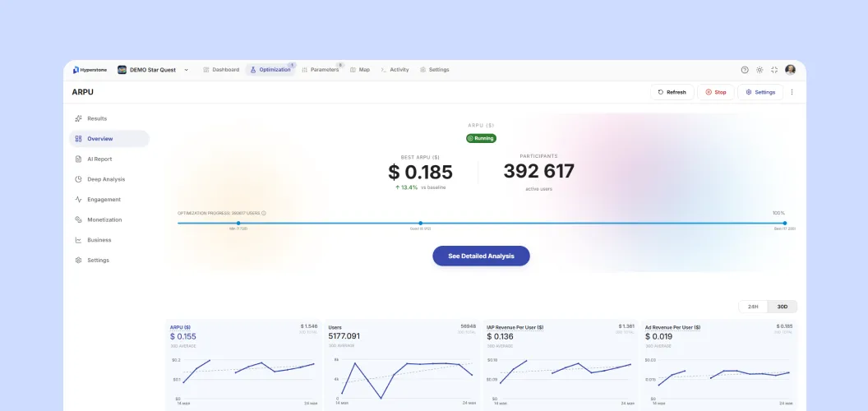Click the Min marker on progress bar

coord(238,224)
